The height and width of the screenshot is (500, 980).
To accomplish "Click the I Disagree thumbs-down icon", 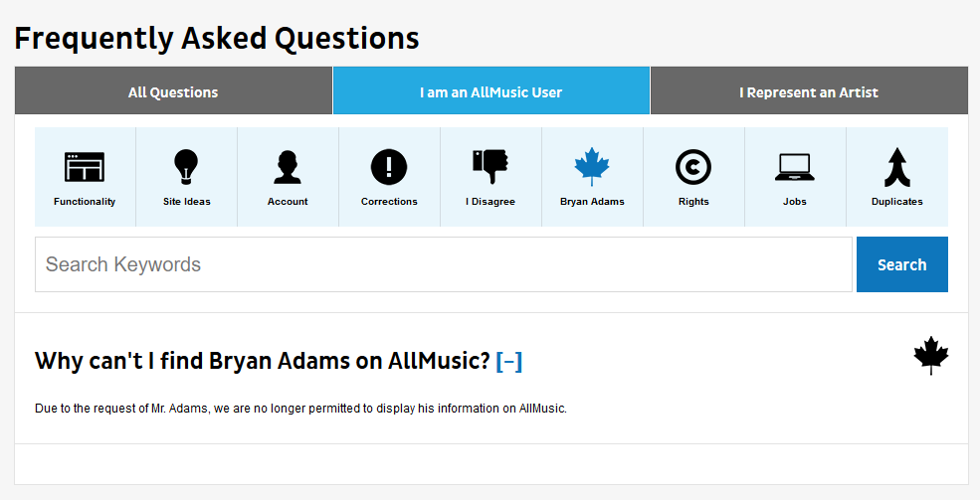I will click(490, 166).
